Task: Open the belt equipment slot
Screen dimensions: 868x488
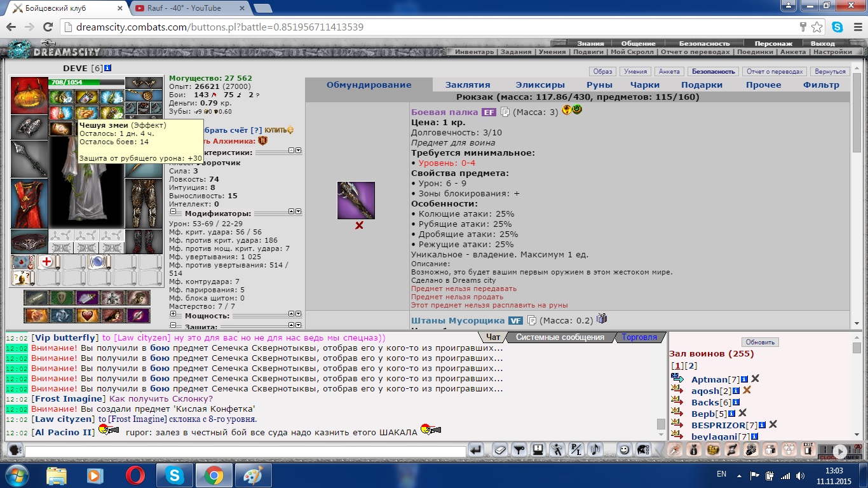Action: [x=29, y=241]
